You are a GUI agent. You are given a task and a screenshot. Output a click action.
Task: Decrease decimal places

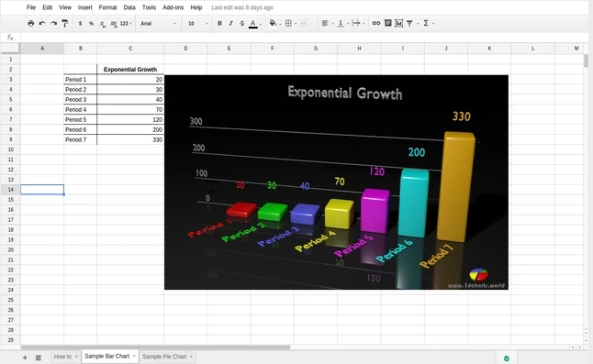point(103,24)
